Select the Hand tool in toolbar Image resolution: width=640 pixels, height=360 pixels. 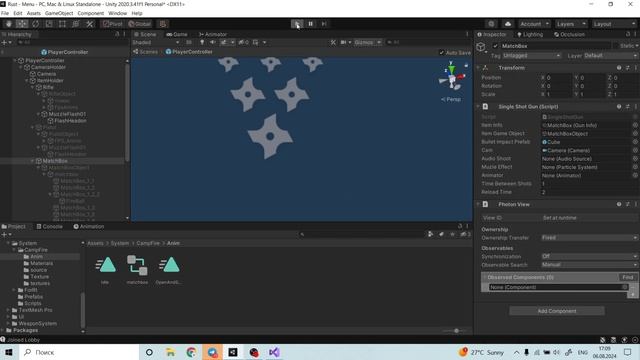pyautogui.click(x=9, y=24)
